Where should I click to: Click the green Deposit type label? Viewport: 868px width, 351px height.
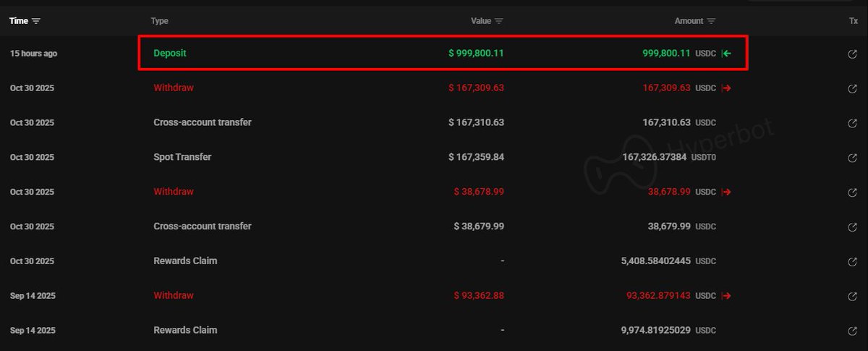pos(170,54)
